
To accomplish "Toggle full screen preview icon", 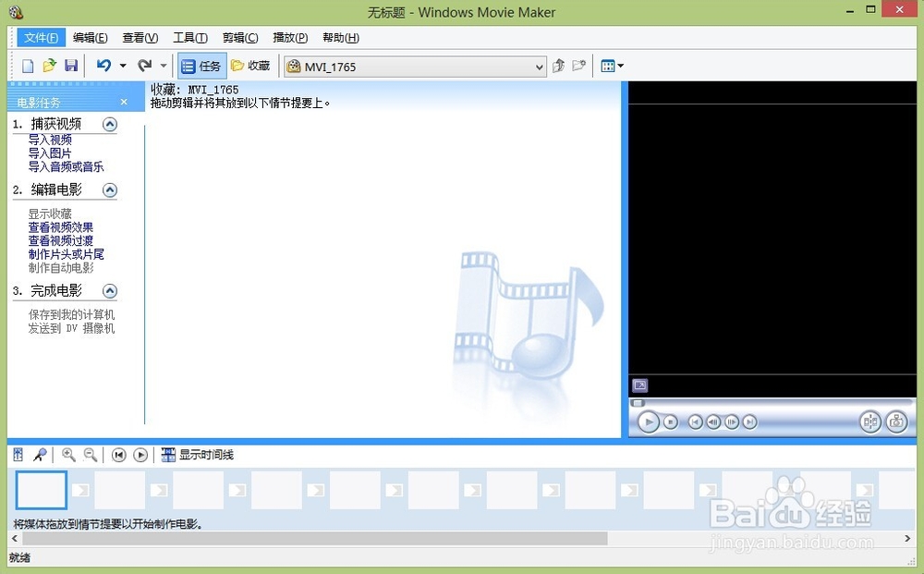I will tap(640, 385).
